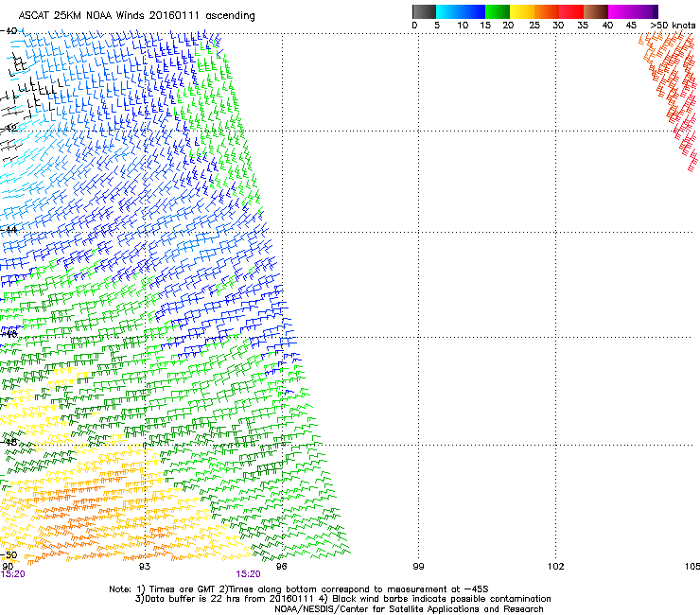This screenshot has height=615, width=700.
Task: Click the '45' legend scale label
Action: pos(631,26)
